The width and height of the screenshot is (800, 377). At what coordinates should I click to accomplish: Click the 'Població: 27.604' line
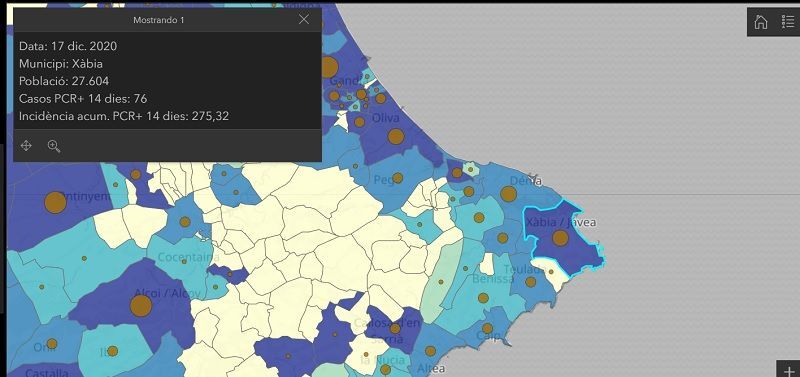(x=64, y=81)
